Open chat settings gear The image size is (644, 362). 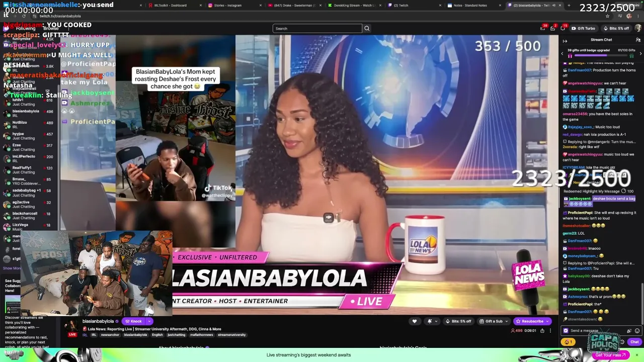click(622, 342)
